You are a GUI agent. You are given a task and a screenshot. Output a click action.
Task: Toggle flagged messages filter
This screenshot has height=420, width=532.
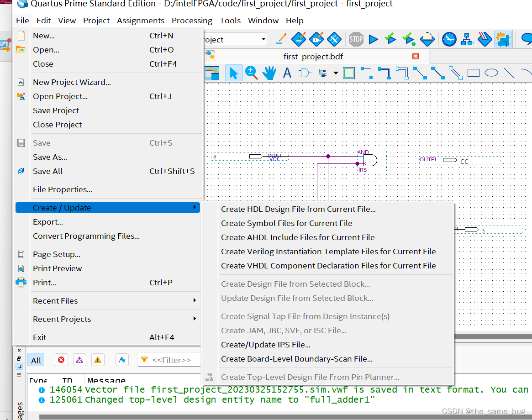[122, 360]
